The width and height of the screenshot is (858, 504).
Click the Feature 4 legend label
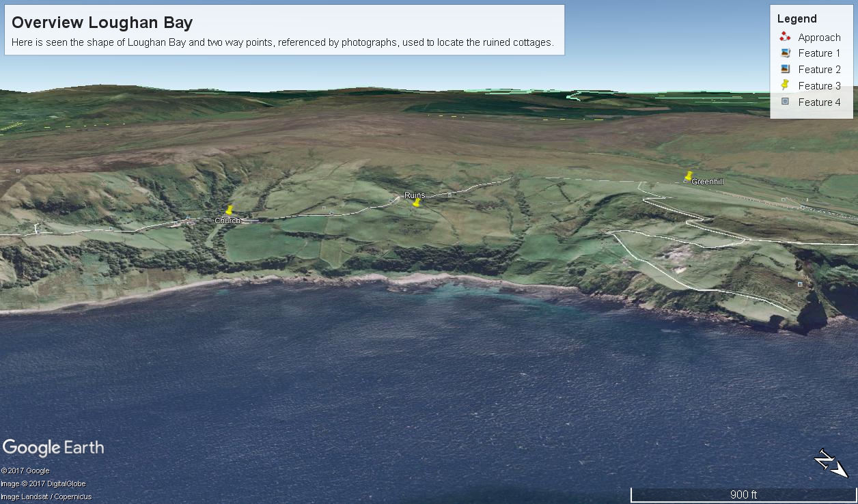coord(819,102)
